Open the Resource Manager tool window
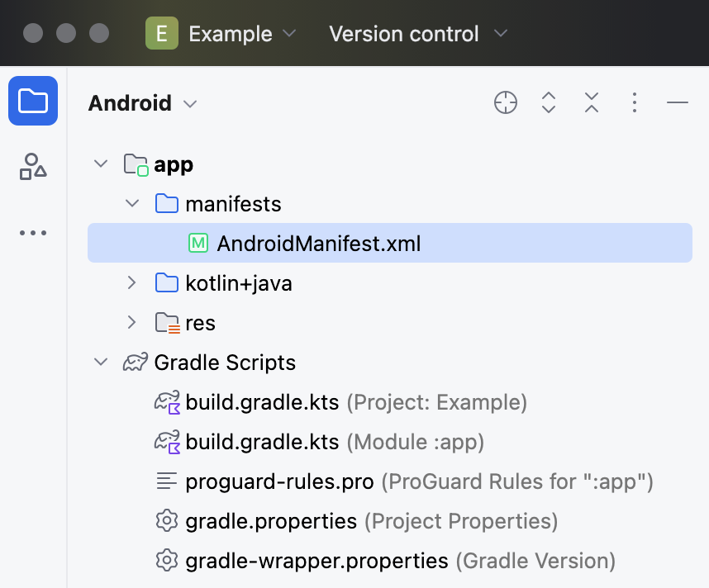The height and width of the screenshot is (588, 709). (x=33, y=167)
